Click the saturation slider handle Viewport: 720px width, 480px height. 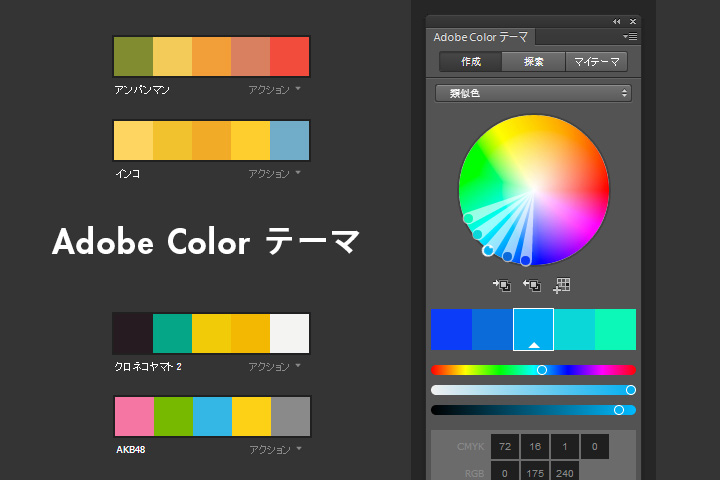[x=630, y=390]
